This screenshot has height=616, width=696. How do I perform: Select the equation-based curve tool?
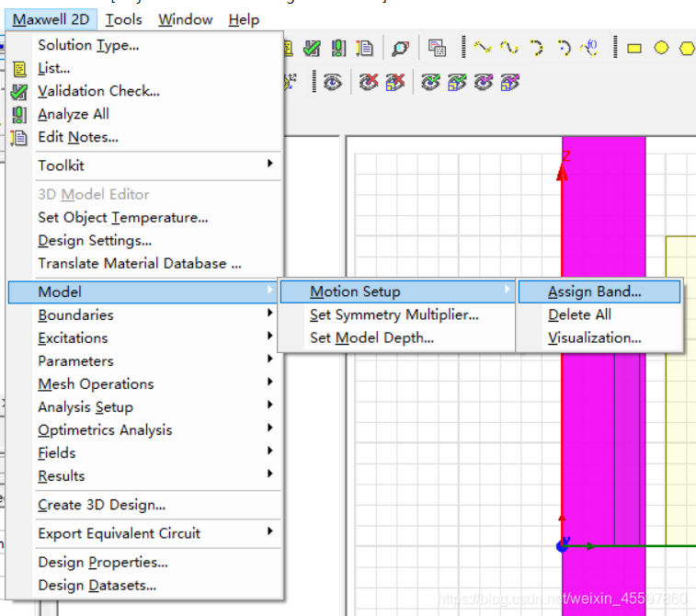590,48
